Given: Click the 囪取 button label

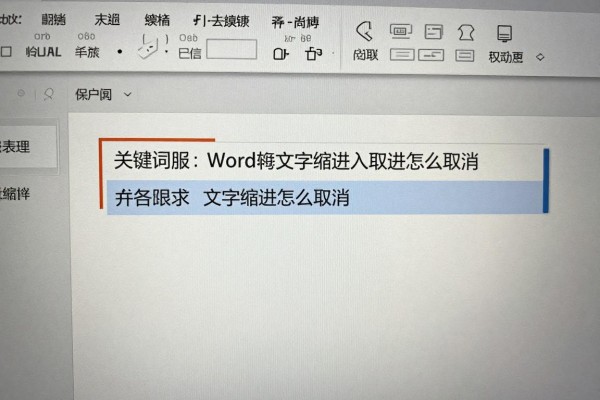Looking at the screenshot, I should (x=365, y=55).
